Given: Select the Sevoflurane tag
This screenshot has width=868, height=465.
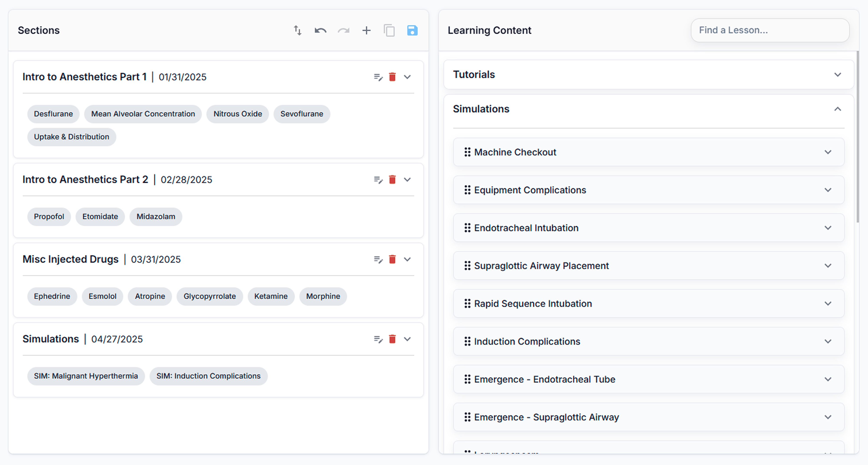Looking at the screenshot, I should click(x=302, y=114).
